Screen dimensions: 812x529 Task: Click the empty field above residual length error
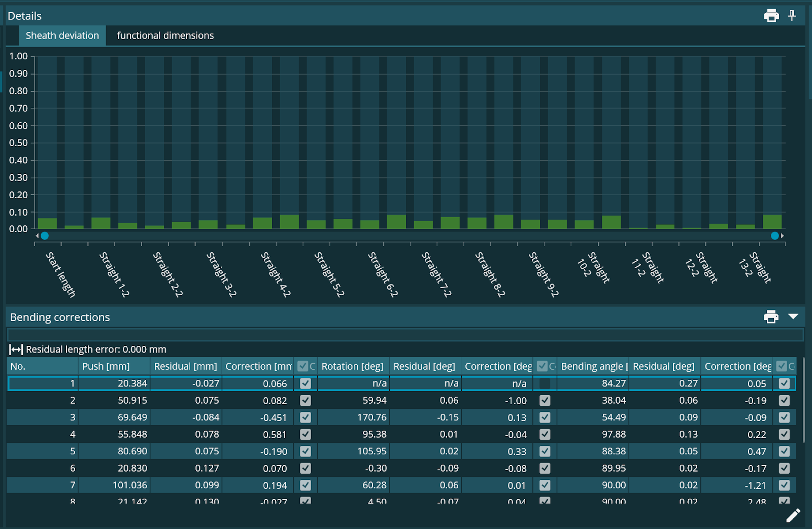tap(405, 335)
